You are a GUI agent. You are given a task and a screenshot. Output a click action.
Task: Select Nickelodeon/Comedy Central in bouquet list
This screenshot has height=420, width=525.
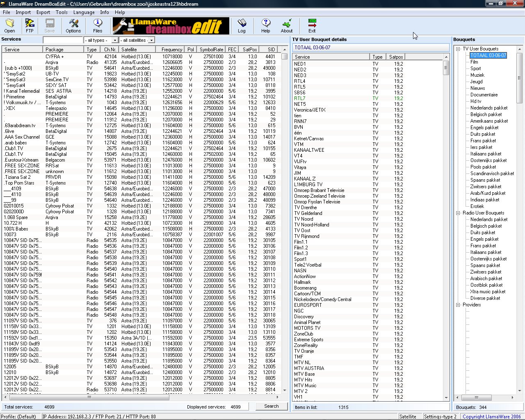point(368,299)
